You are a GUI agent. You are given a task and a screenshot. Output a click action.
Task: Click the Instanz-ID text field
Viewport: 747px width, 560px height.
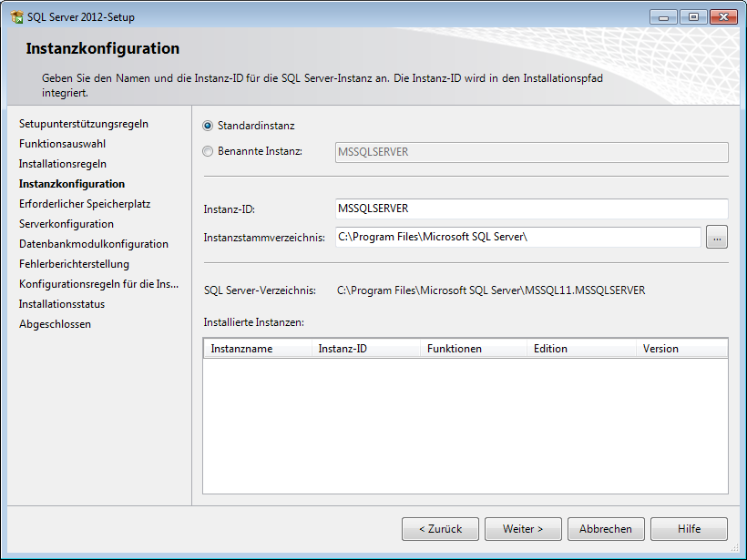click(x=531, y=209)
